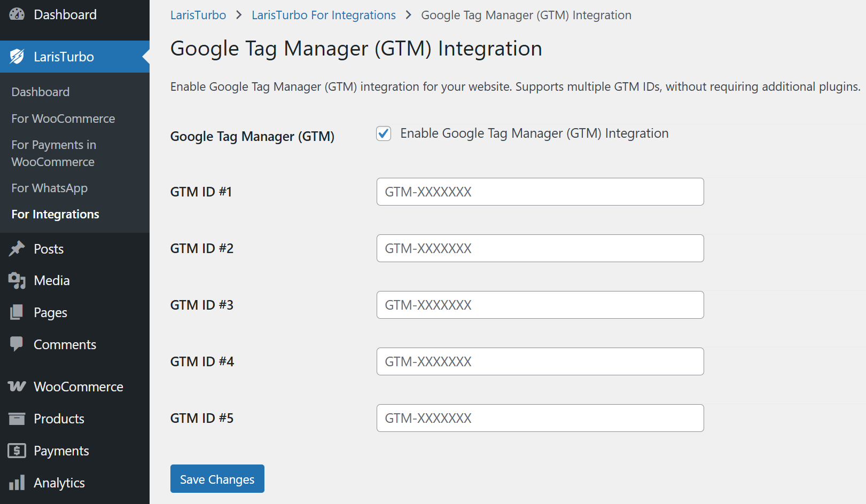Click the Analytics bar chart icon

click(17, 483)
